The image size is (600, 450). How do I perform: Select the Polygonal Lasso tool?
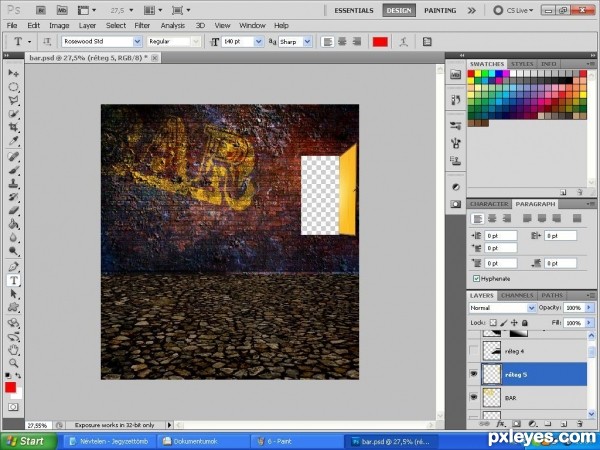tap(13, 101)
